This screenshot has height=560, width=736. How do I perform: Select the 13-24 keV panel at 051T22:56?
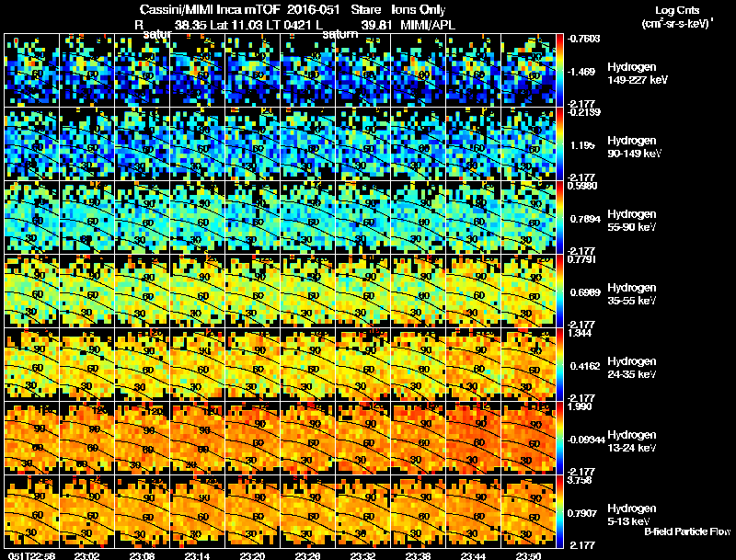pyautogui.click(x=31, y=439)
